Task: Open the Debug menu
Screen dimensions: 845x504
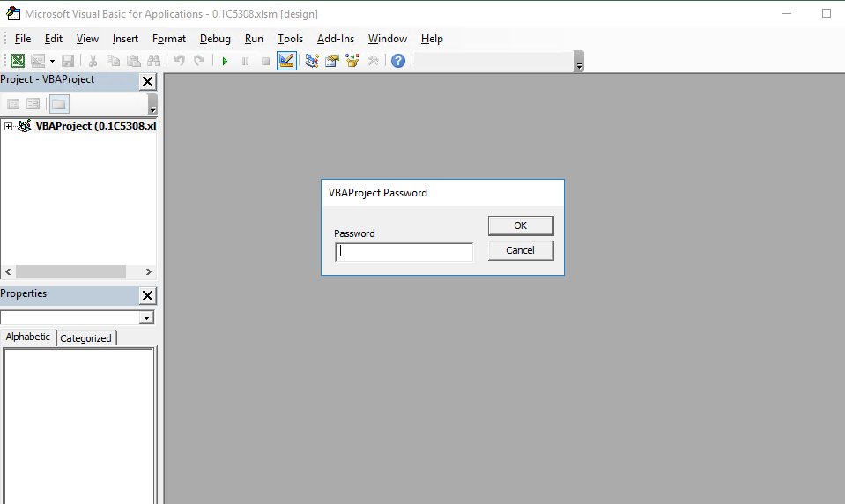Action: point(215,39)
